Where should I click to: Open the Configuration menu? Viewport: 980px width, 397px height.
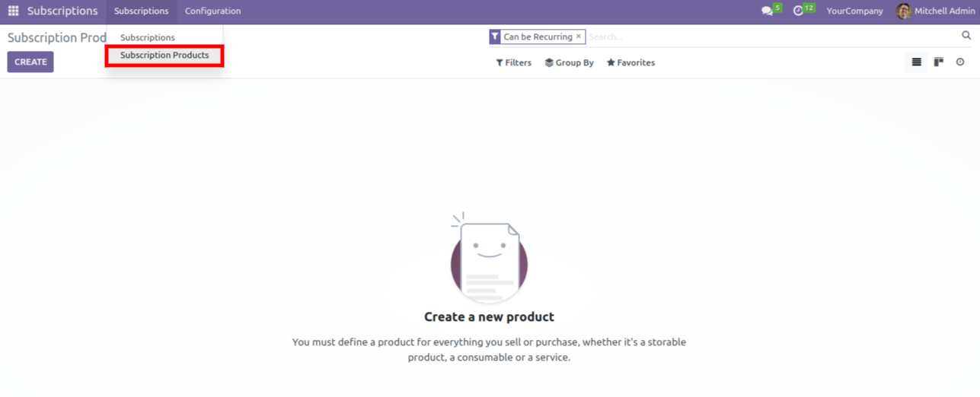point(212,11)
